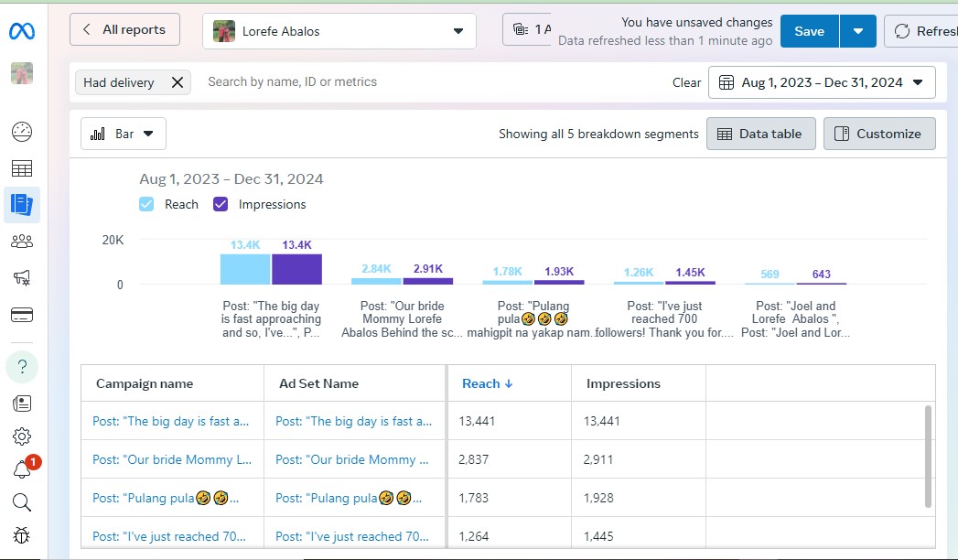Expand the Save options arrow
The height and width of the screenshot is (560, 958).
[858, 31]
